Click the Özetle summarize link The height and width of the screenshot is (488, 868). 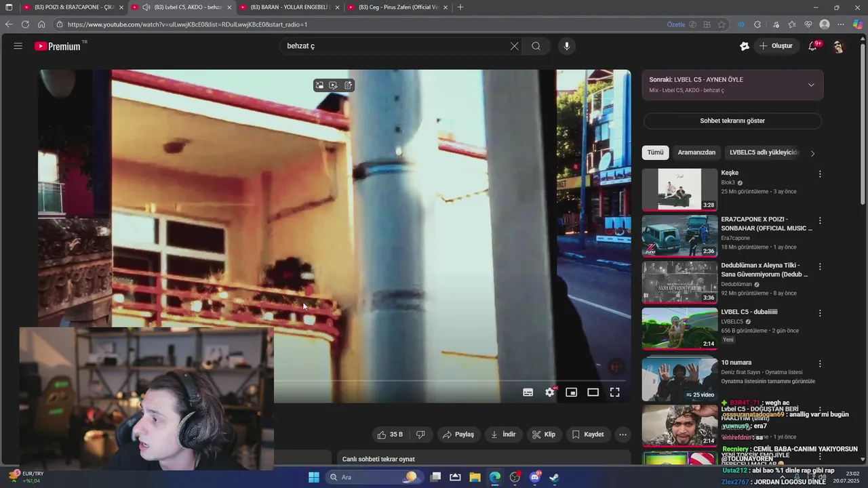coord(676,24)
